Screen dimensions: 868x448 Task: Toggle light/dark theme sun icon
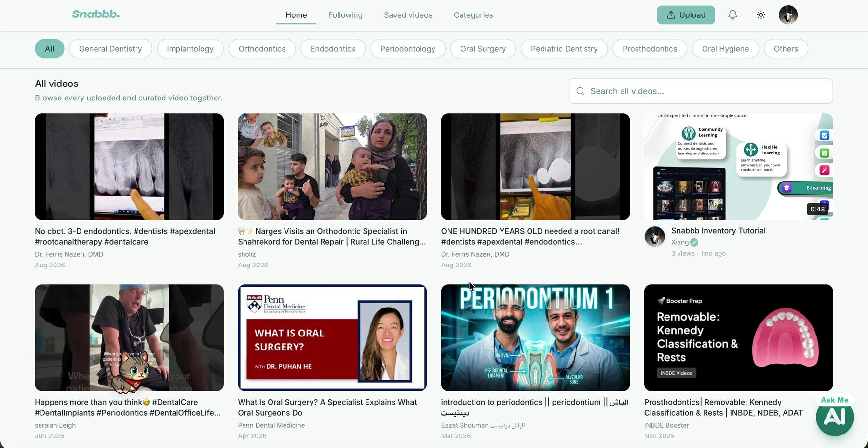click(761, 15)
